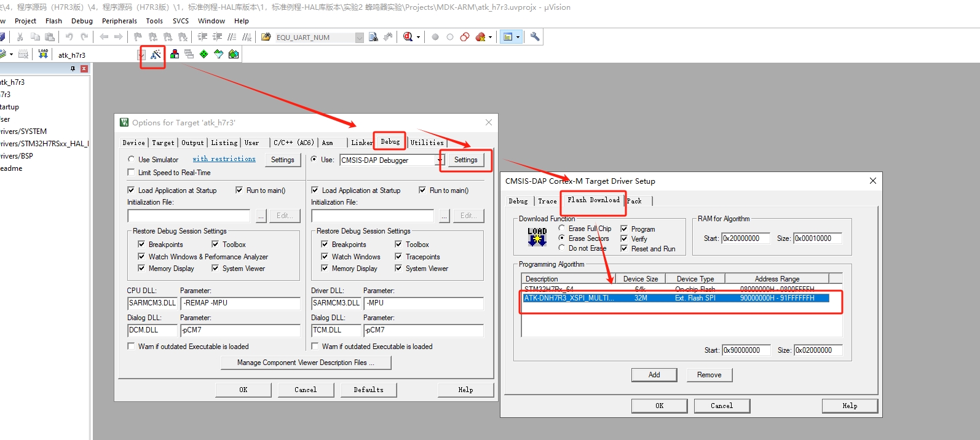
Task: Click the Configuration wrench icon
Action: 535,37
